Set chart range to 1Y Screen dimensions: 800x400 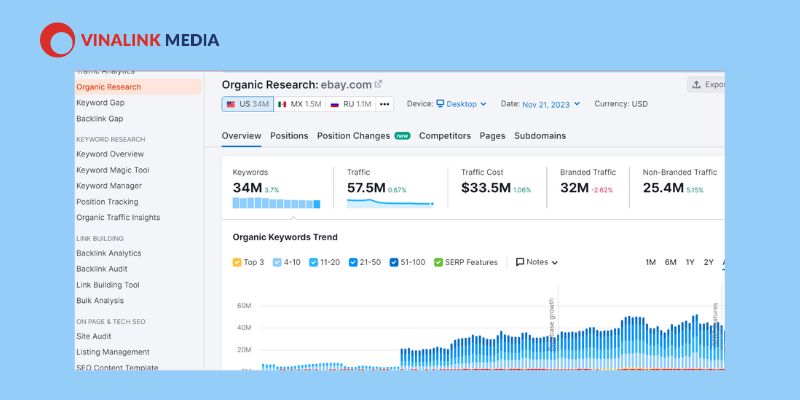[690, 262]
